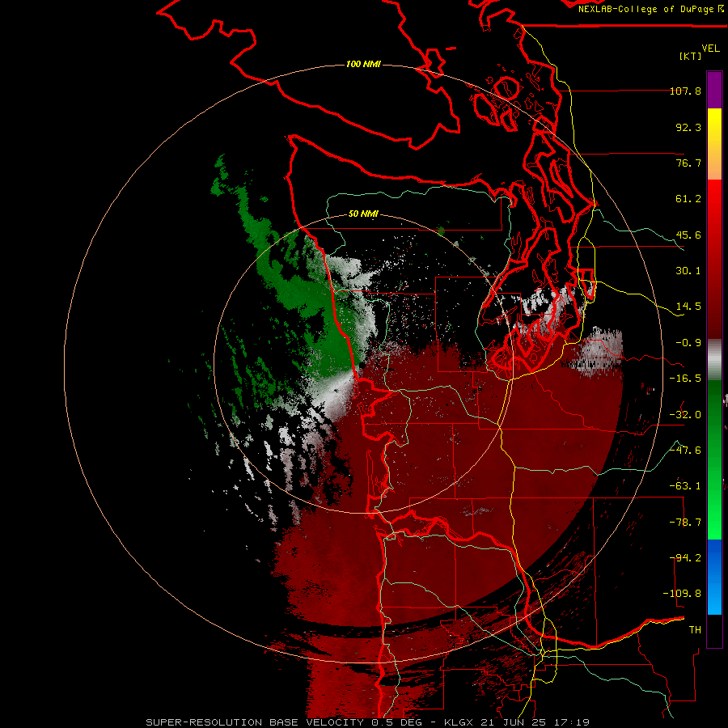This screenshot has width=728, height=728.
Task: Click the TH threshold label
Action: click(x=695, y=630)
